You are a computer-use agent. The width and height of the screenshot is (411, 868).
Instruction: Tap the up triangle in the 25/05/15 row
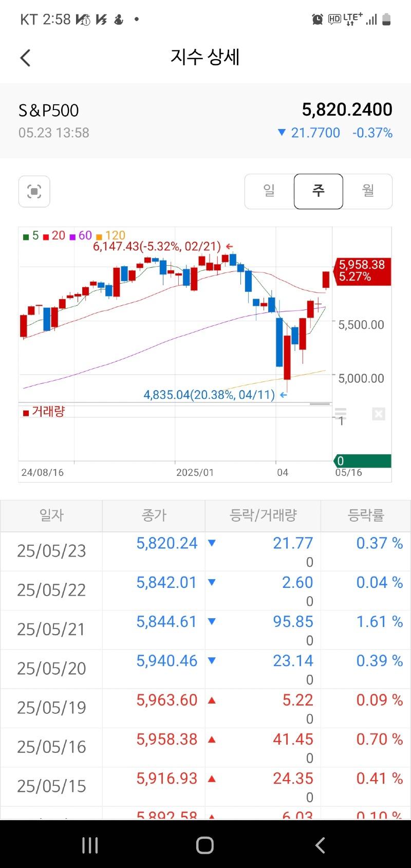tap(212, 778)
